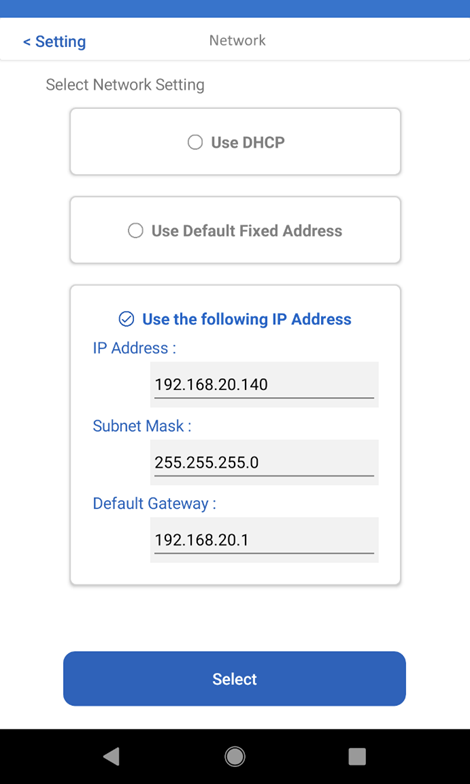Click the IP Address input field
This screenshot has width=470, height=784.
pyautogui.click(x=264, y=384)
